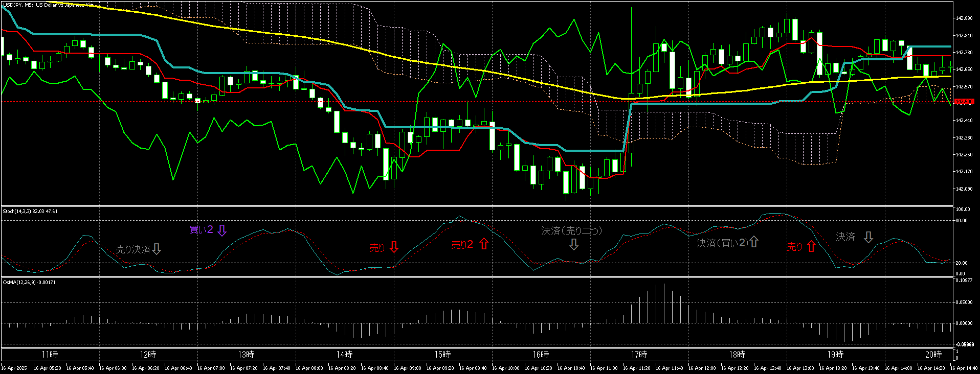Select the gray arrow beside 売り決済

coord(157,249)
